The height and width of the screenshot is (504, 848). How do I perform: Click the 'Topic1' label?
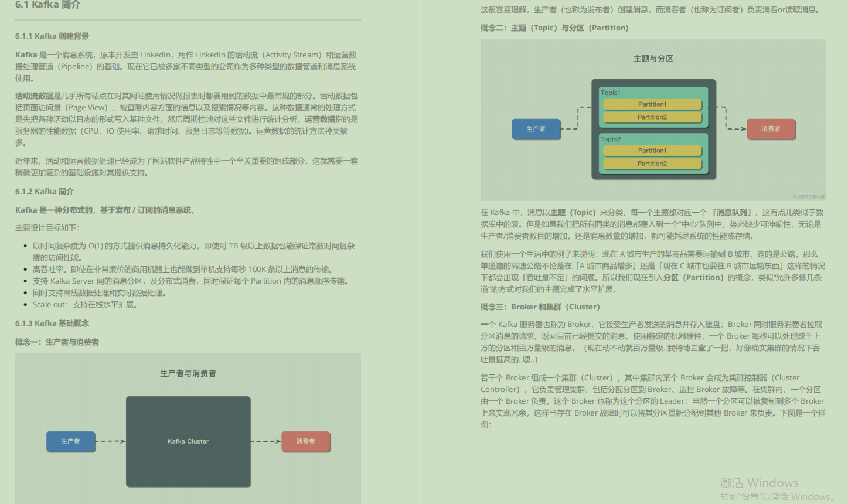click(610, 93)
